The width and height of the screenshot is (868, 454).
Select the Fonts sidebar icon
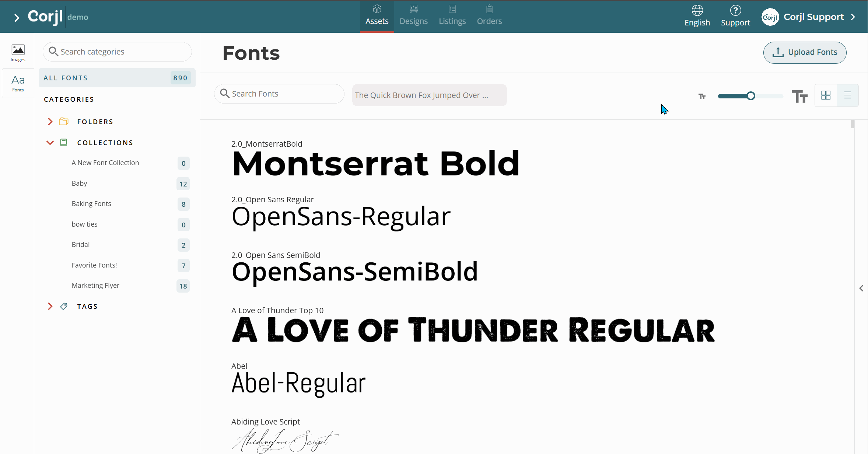click(x=18, y=83)
